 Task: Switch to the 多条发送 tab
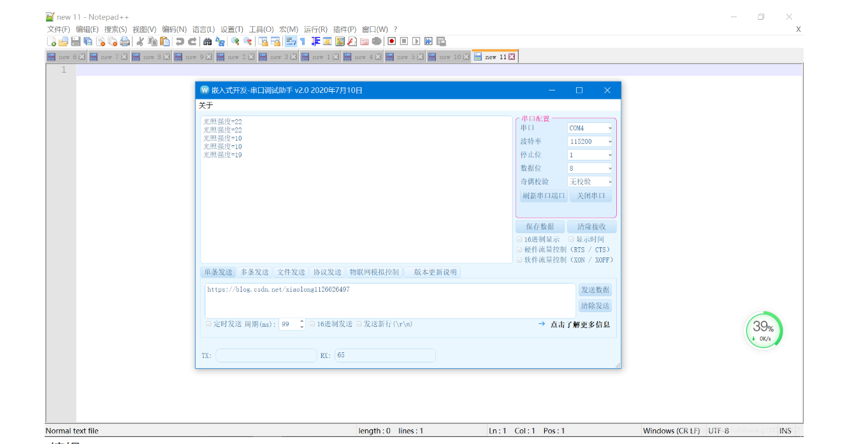click(x=254, y=272)
